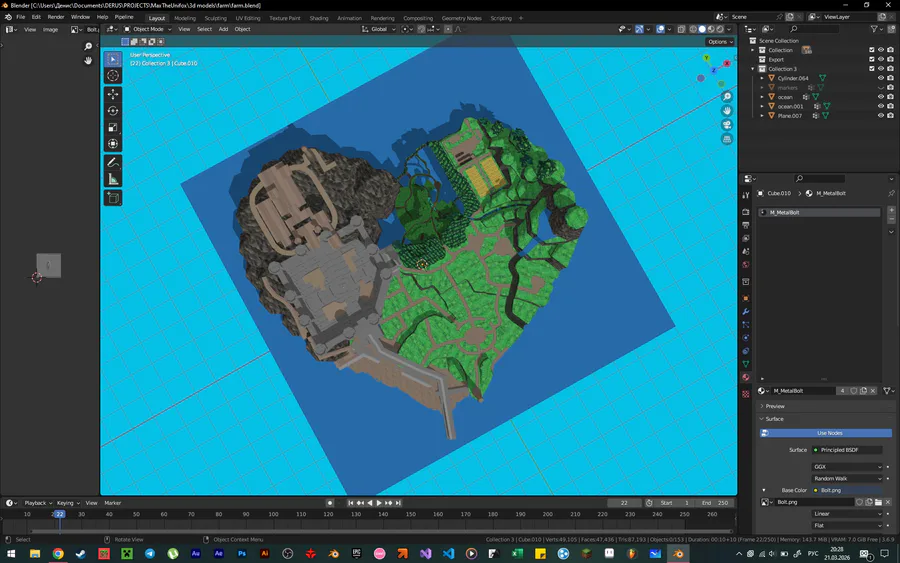The height and width of the screenshot is (563, 900).
Task: Select the Add Cube tool
Action: [x=113, y=199]
